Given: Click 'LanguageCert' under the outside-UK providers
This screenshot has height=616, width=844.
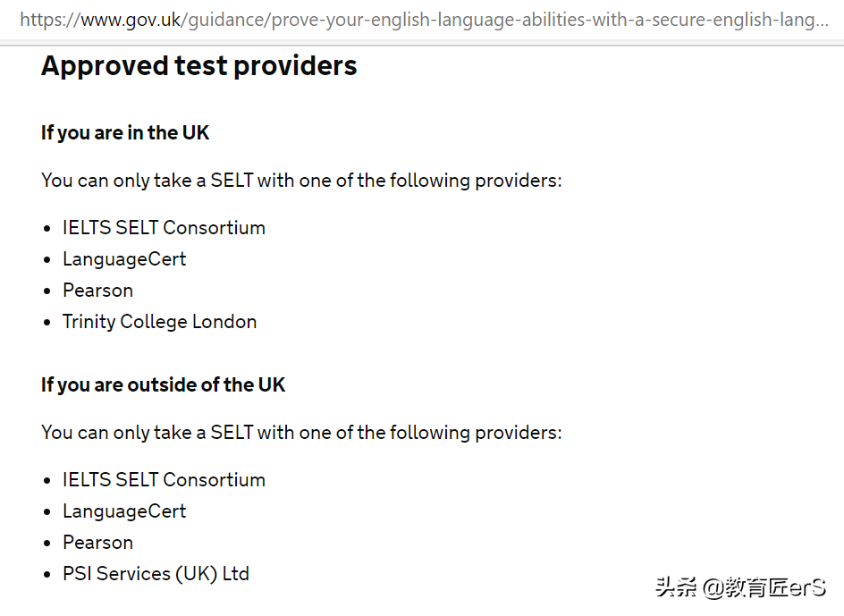Looking at the screenshot, I should pyautogui.click(x=124, y=511).
